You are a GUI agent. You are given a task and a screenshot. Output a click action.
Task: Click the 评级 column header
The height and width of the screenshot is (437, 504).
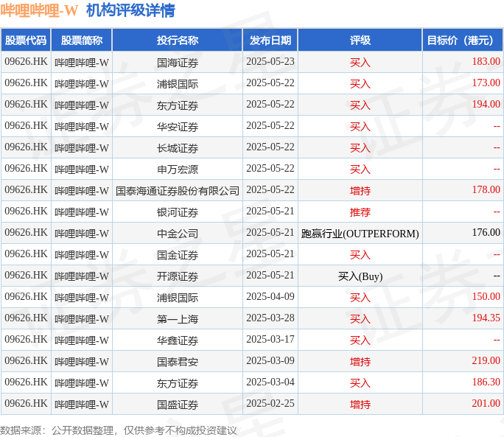(360, 41)
